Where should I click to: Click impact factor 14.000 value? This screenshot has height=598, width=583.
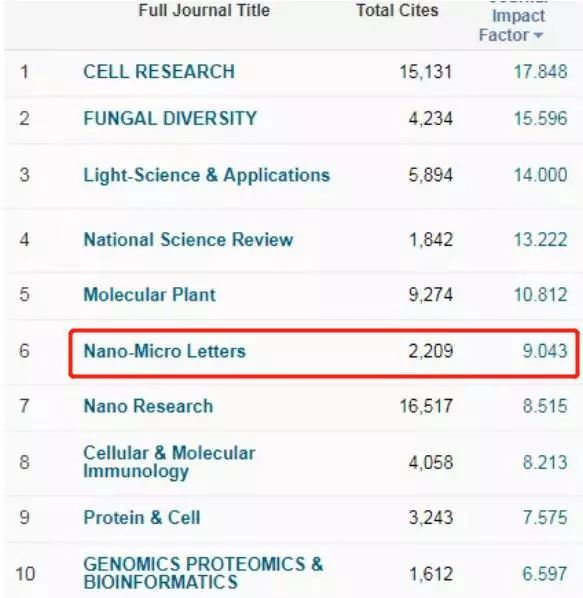[541, 175]
